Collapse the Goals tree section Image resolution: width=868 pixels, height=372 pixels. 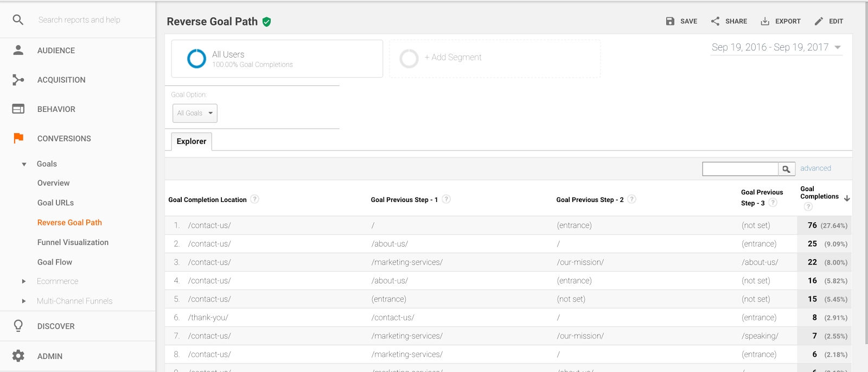click(x=24, y=164)
